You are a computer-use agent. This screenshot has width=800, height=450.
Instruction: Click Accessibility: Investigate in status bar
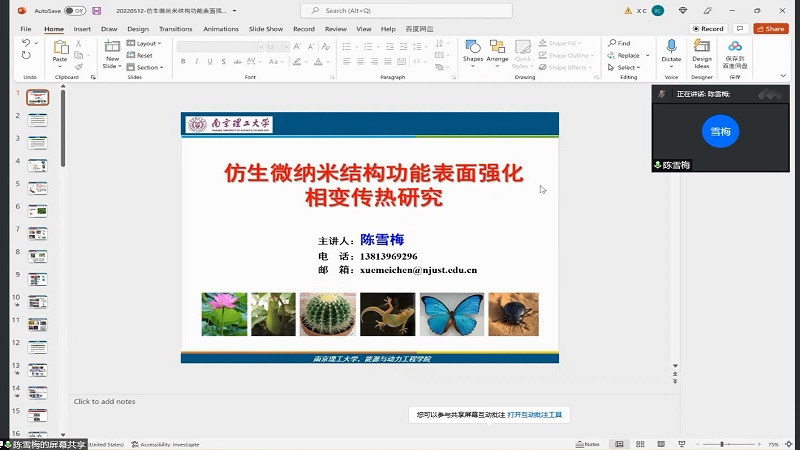[165, 444]
